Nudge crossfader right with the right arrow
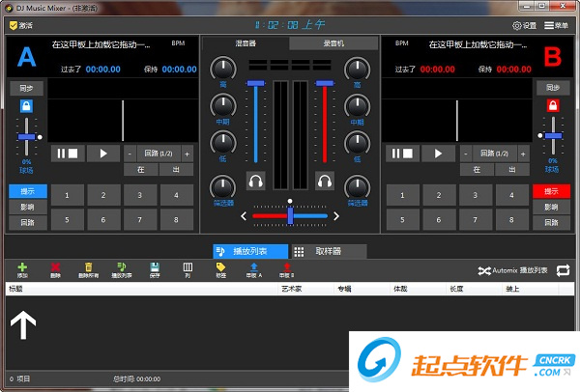 tap(335, 216)
